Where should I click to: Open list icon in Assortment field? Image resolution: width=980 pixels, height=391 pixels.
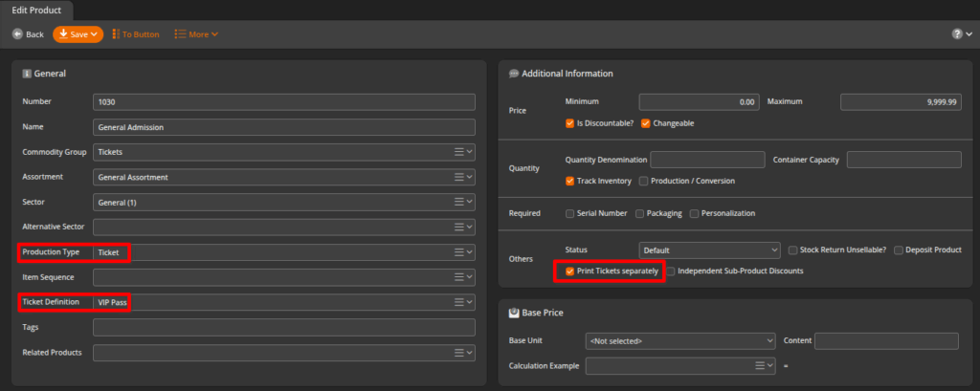click(459, 177)
